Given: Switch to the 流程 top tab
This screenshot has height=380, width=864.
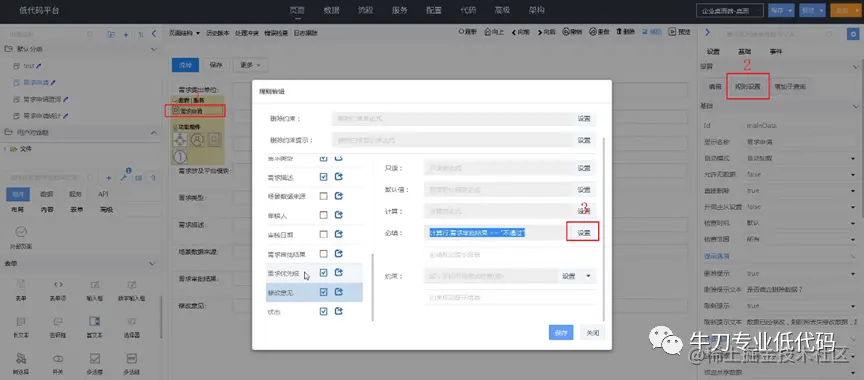Looking at the screenshot, I should 365,10.
